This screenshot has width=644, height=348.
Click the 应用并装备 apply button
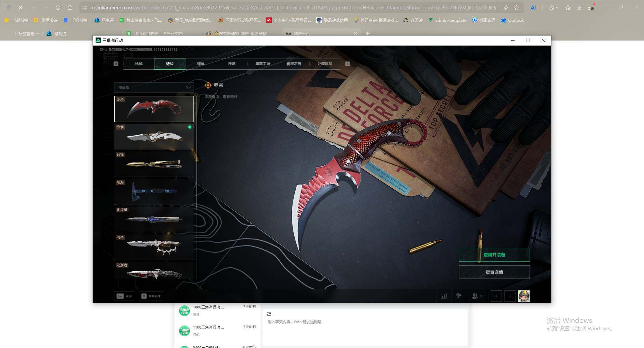click(x=494, y=255)
